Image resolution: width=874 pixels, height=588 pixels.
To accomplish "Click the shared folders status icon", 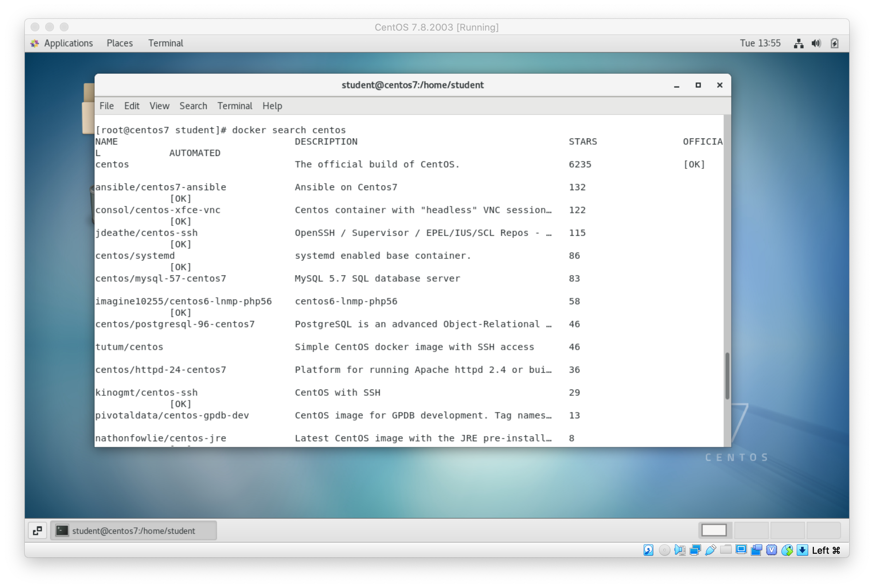I will (x=726, y=550).
